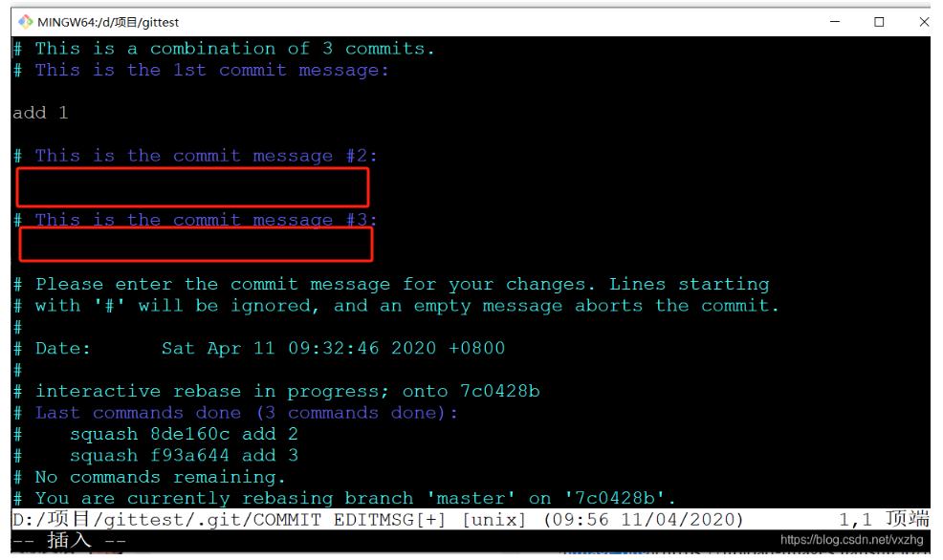Viewport: 943px width, 560px height.
Task: Click the Git Bash icon in title bar
Action: click(x=25, y=22)
